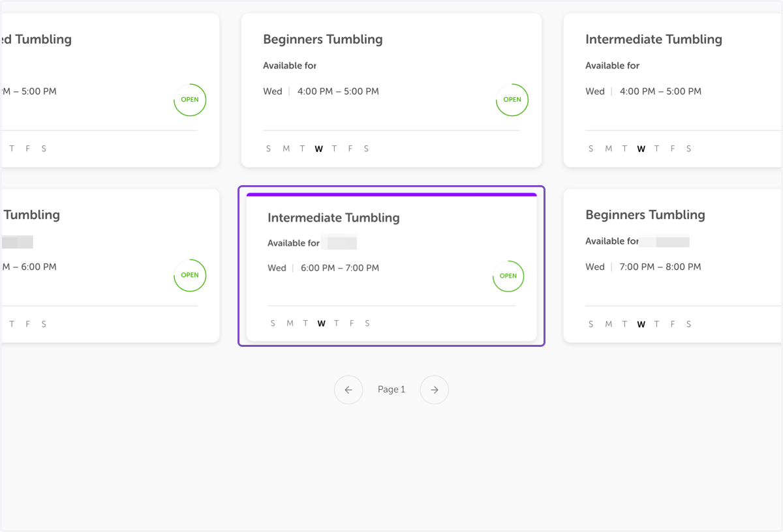
Task: Click 'F' day letter in Intermediate Tumbling 6:00 PM card
Action: pos(352,323)
